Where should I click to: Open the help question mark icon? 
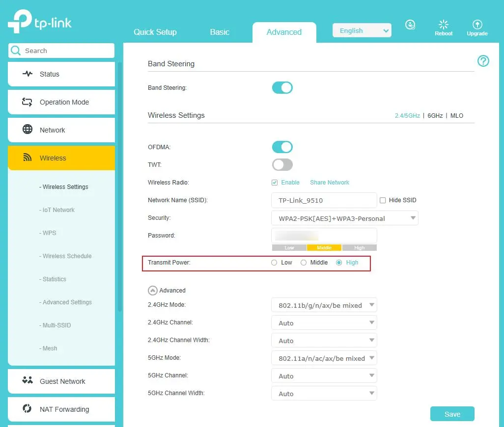pyautogui.click(x=483, y=61)
